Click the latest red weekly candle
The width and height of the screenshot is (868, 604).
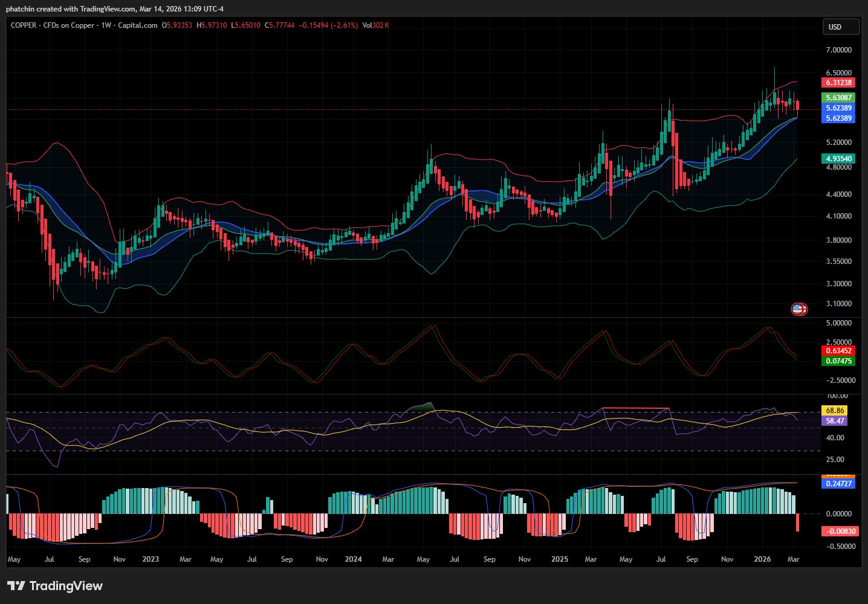tap(798, 106)
